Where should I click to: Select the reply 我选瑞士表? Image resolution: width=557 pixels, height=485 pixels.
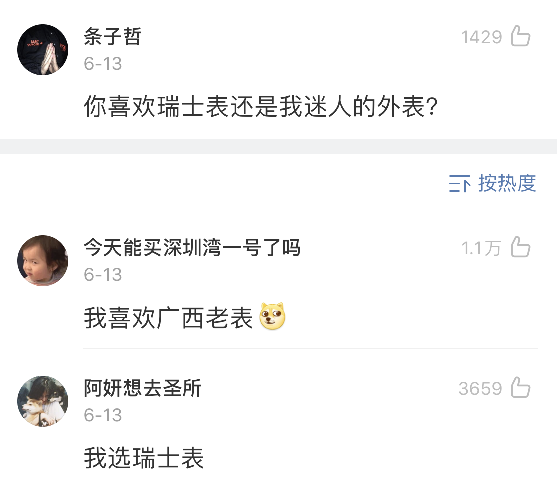coord(144,458)
